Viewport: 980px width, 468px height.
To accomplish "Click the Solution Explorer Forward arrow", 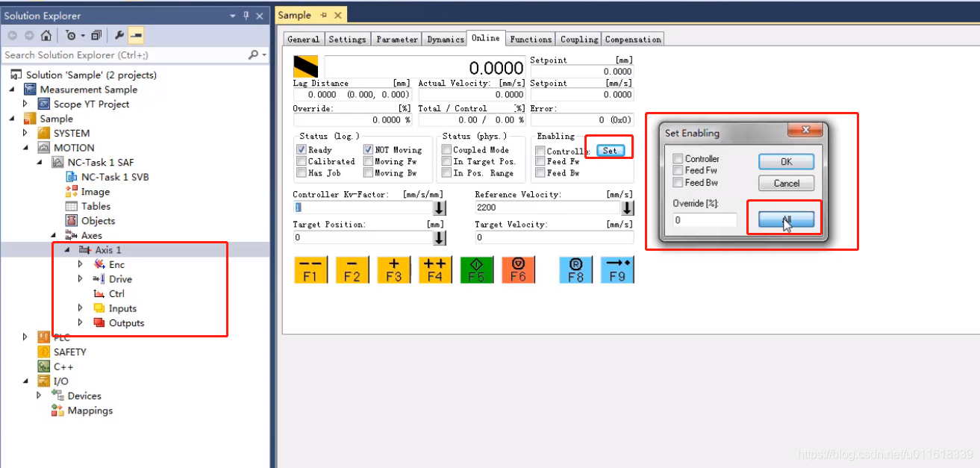I will [x=29, y=35].
